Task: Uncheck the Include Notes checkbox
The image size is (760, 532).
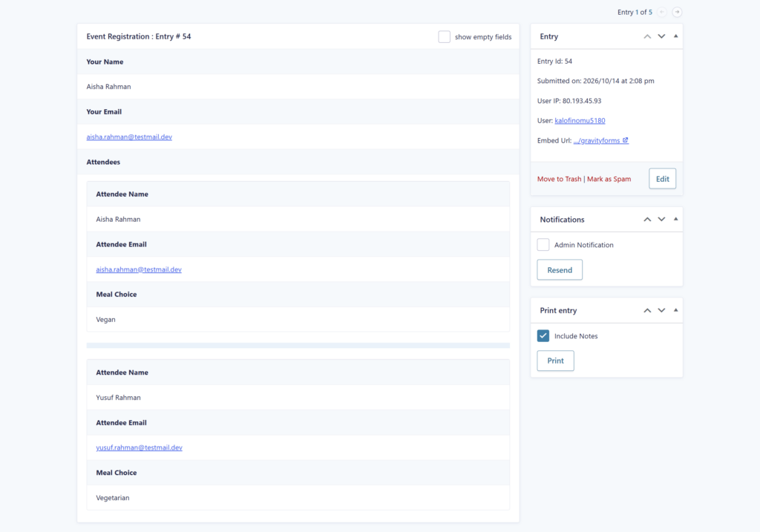Action: (x=543, y=336)
